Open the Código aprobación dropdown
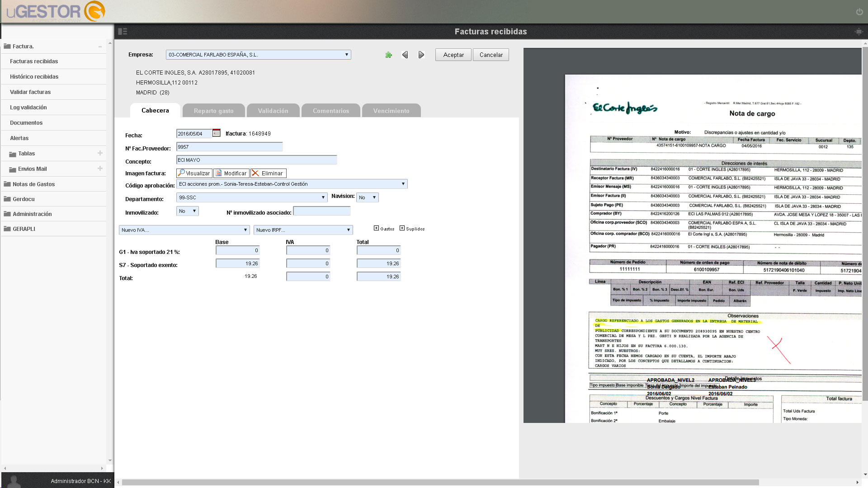Viewport: 868px width, 488px height. 292,184
